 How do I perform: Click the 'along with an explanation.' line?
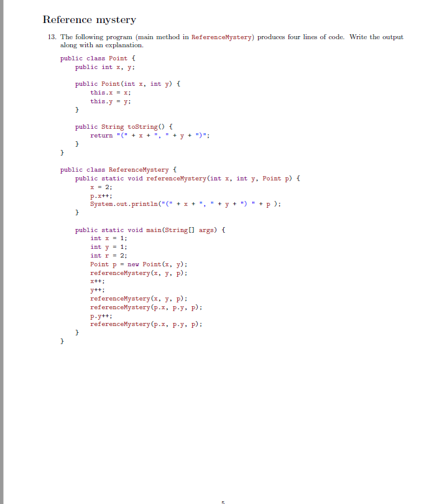tap(102, 45)
